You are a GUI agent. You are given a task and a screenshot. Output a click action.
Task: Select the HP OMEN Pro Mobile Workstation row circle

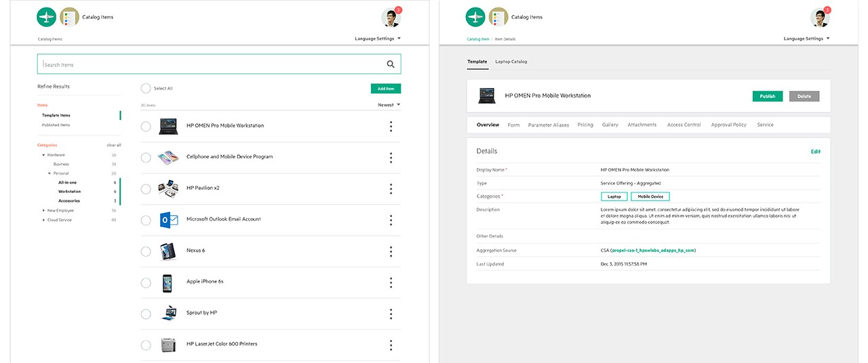point(146,126)
